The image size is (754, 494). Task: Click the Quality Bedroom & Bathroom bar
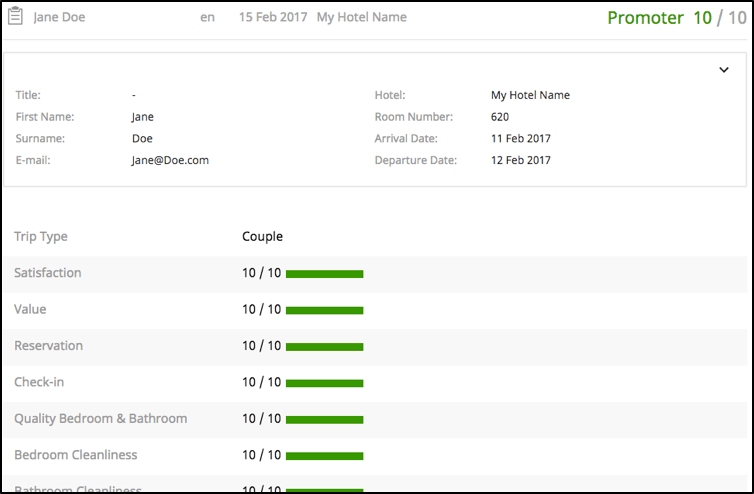click(x=324, y=419)
